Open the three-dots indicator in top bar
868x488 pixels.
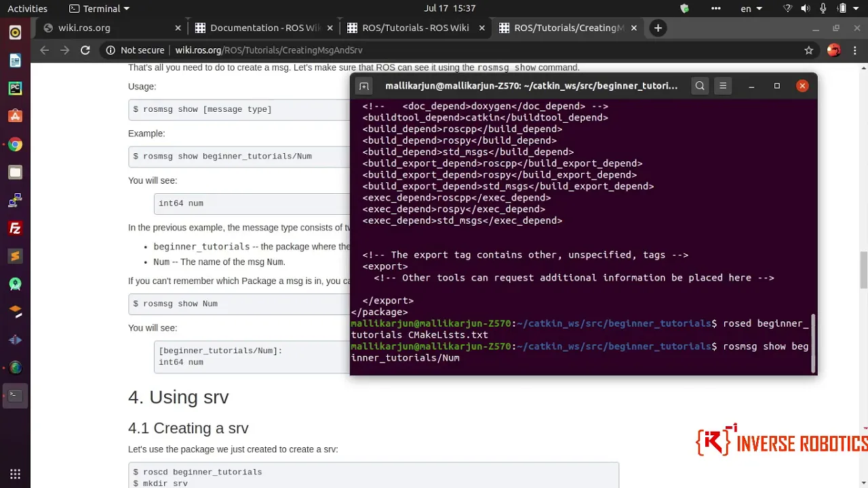(x=716, y=9)
